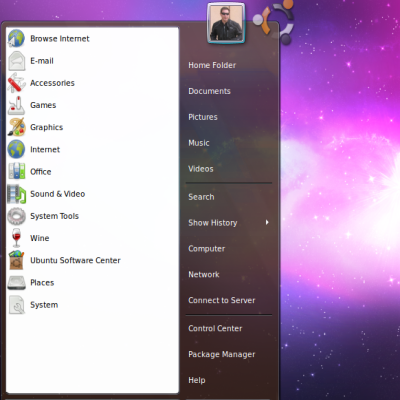Open the Office category label
The image size is (400, 400).
tap(41, 172)
